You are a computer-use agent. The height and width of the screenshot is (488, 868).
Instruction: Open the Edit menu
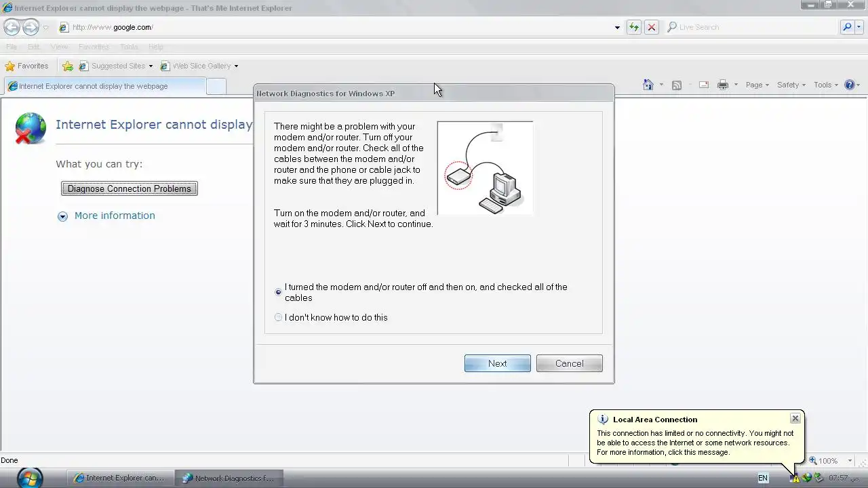[34, 47]
